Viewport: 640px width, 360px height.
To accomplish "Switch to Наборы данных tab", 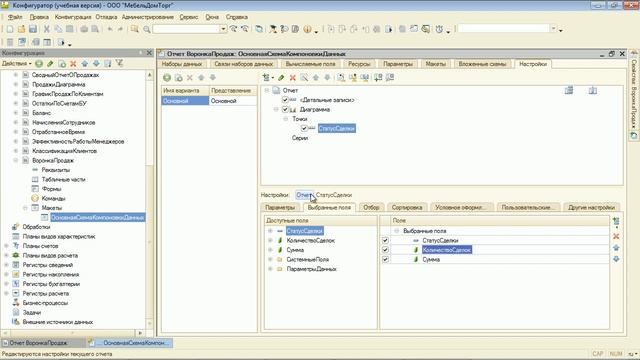I will 182,64.
